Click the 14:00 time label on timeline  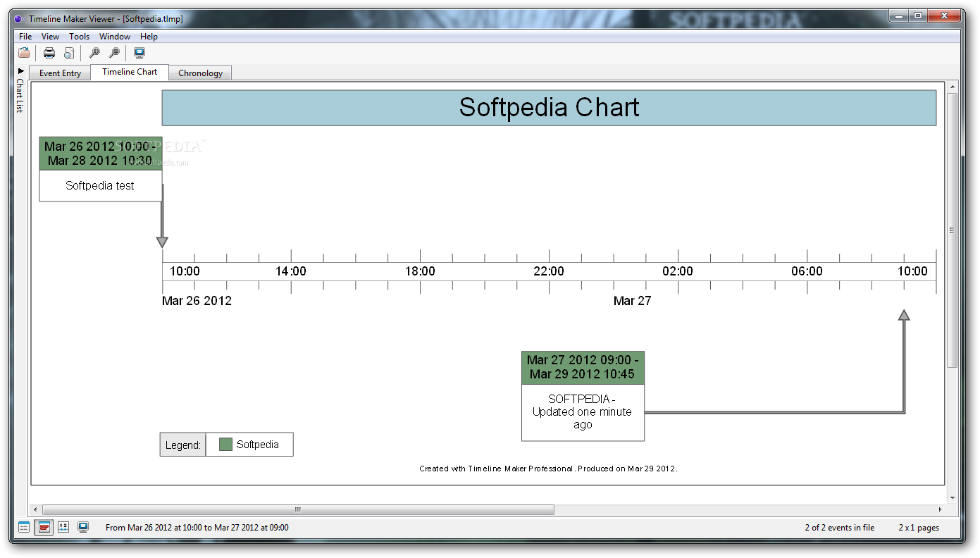(291, 271)
